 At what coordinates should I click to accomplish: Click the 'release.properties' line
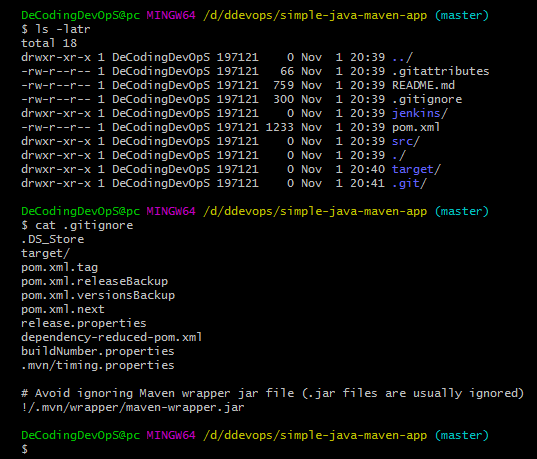coord(84,323)
